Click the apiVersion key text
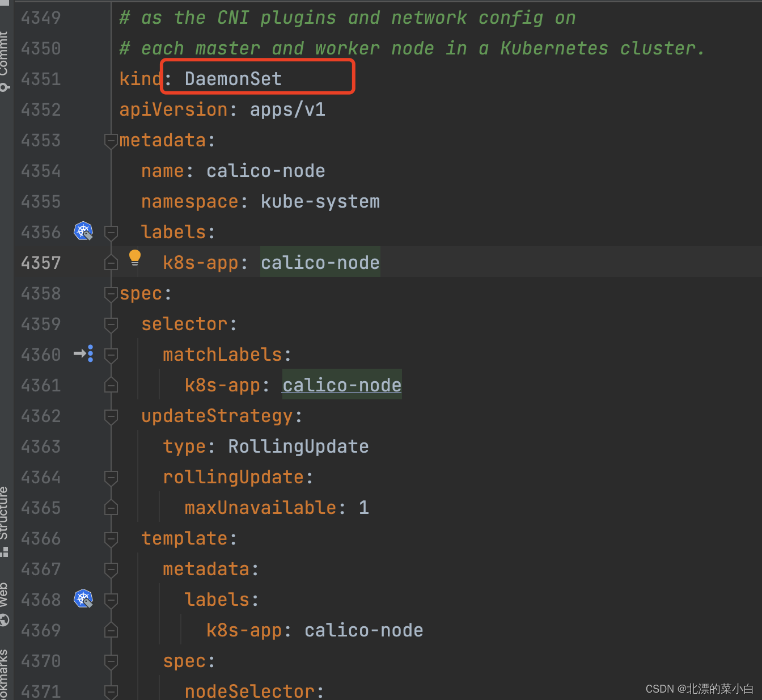762x700 pixels. (x=173, y=109)
